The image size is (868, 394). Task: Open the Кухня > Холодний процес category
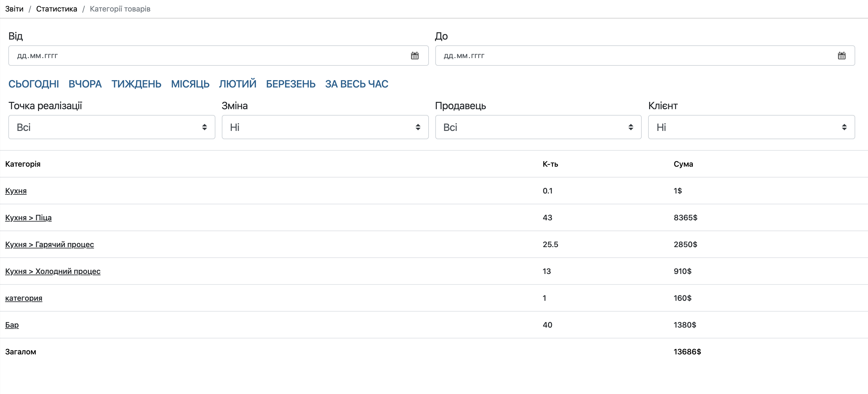coord(52,271)
